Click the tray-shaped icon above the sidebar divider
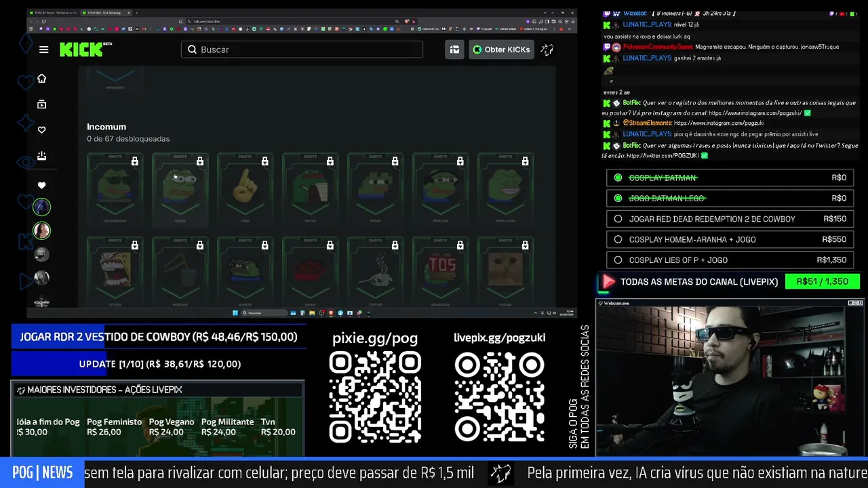The height and width of the screenshot is (488, 868). pos(41,156)
